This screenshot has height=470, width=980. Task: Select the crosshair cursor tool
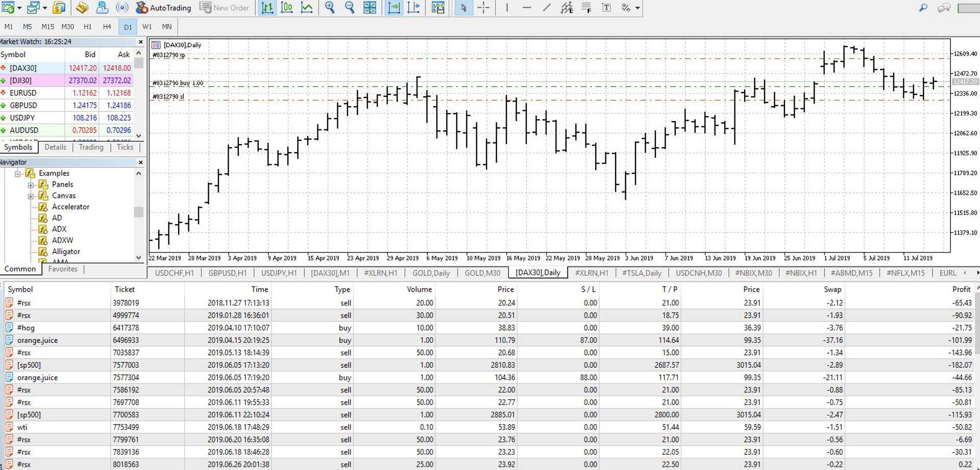tap(483, 8)
